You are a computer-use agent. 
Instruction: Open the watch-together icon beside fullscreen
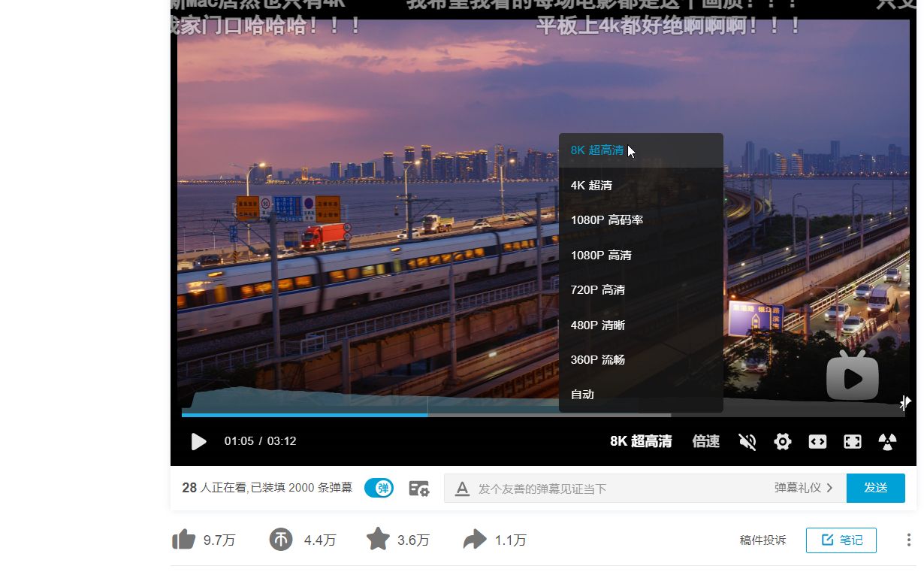[x=888, y=442]
